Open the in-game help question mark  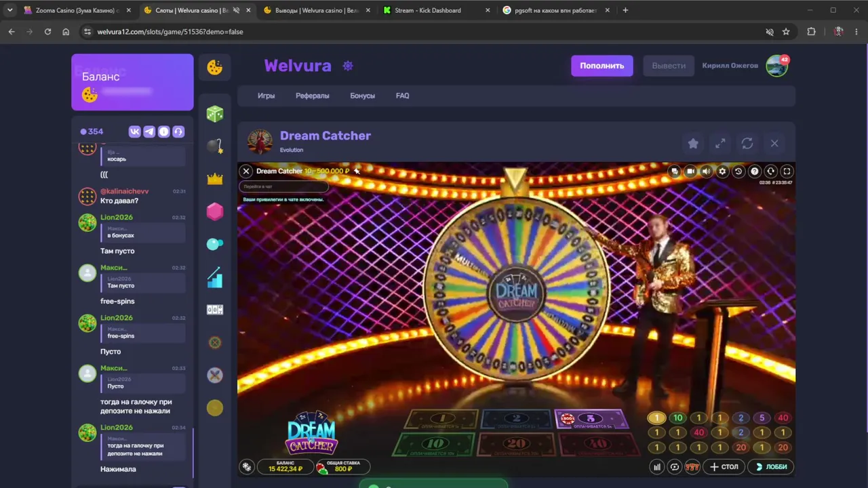click(754, 171)
